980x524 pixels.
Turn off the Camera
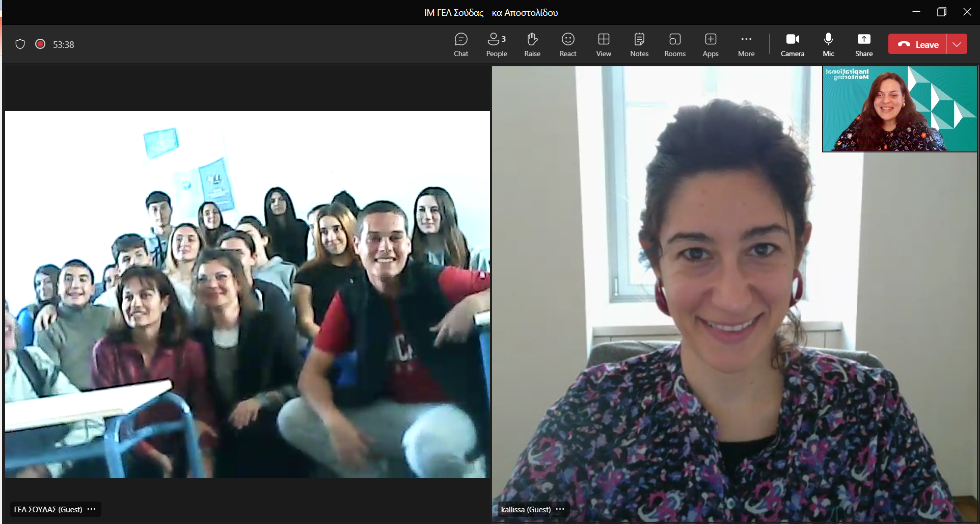pyautogui.click(x=793, y=44)
